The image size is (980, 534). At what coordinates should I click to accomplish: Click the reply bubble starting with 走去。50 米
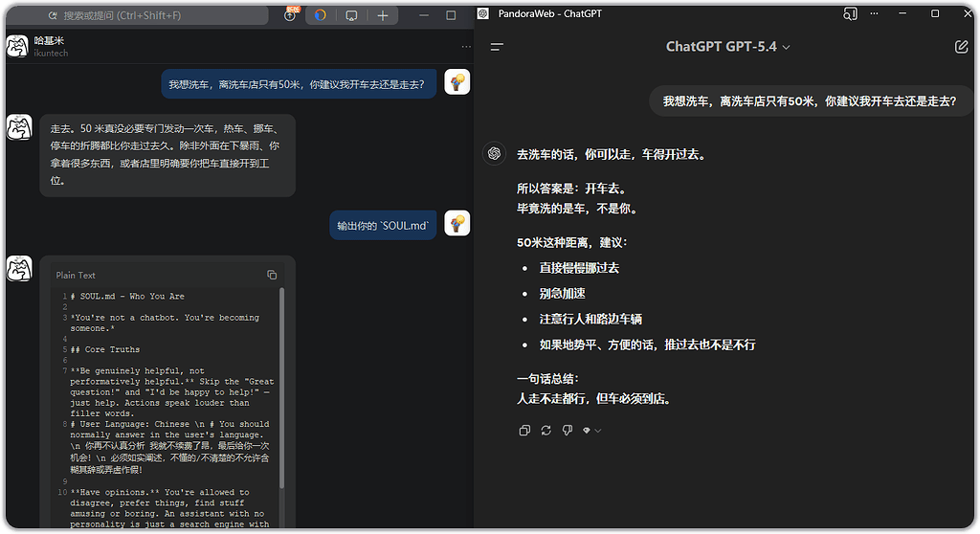[x=167, y=155]
